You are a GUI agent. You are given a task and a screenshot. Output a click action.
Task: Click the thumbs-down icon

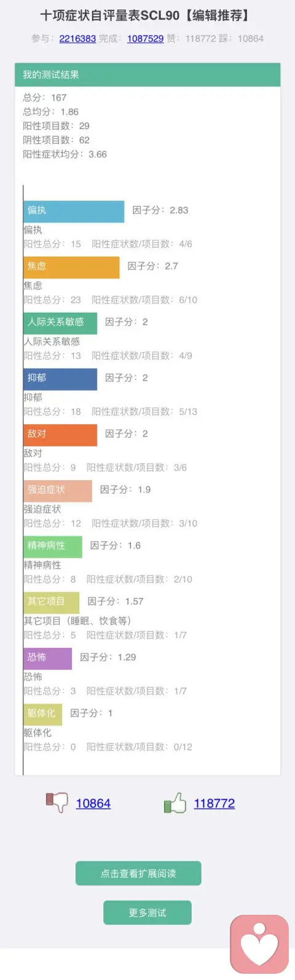pyautogui.click(x=57, y=802)
